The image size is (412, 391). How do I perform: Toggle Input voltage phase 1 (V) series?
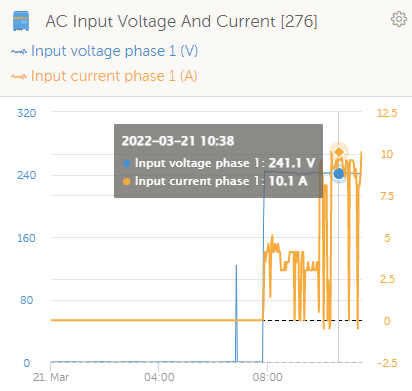tap(114, 51)
